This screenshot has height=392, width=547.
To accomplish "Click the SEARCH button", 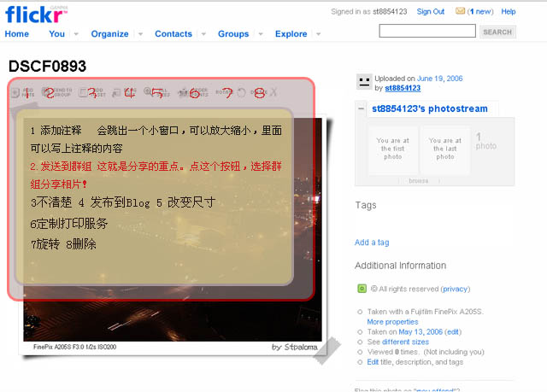I will 497,32.
